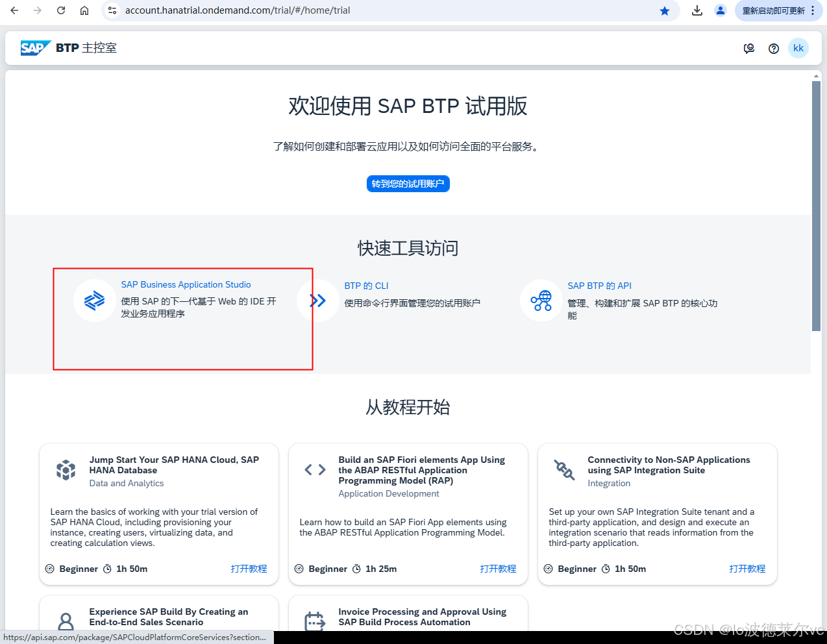
Task: Click Data and Analytics category label
Action: [127, 483]
